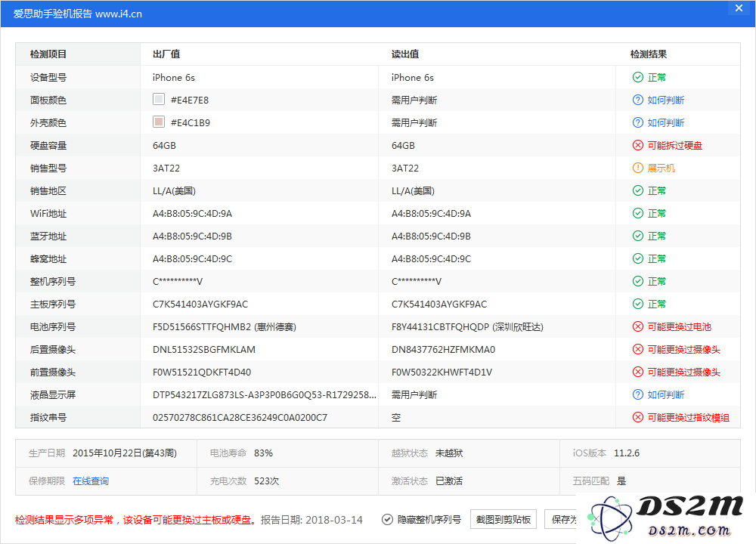Click the 截图到剪贴板 button
This screenshot has width=756, height=544.
click(503, 519)
